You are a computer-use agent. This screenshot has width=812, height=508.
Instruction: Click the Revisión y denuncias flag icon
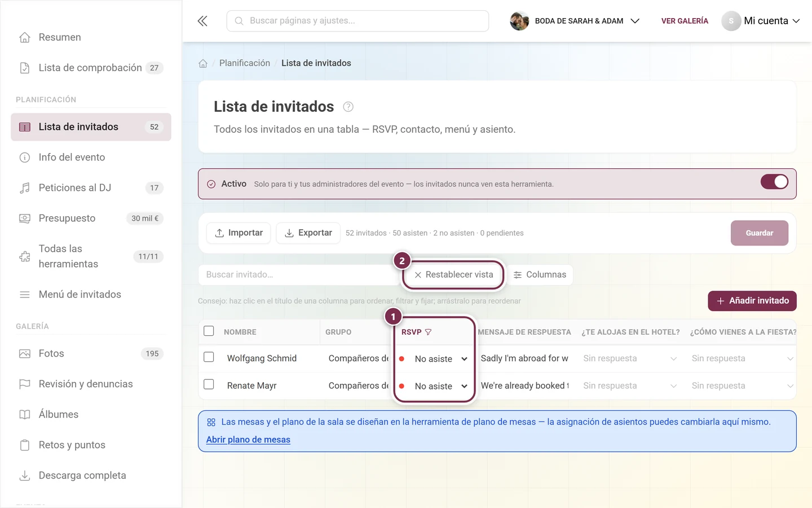pyautogui.click(x=25, y=384)
